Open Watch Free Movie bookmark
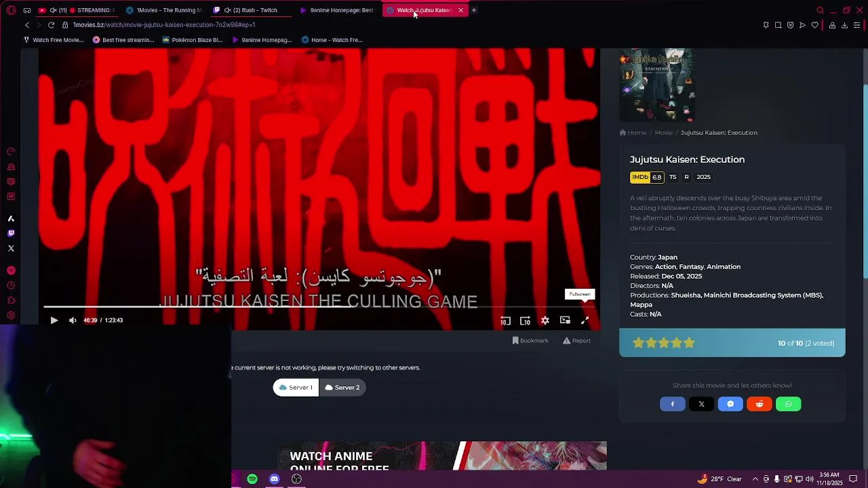Viewport: 868px width, 488px height. [x=54, y=40]
